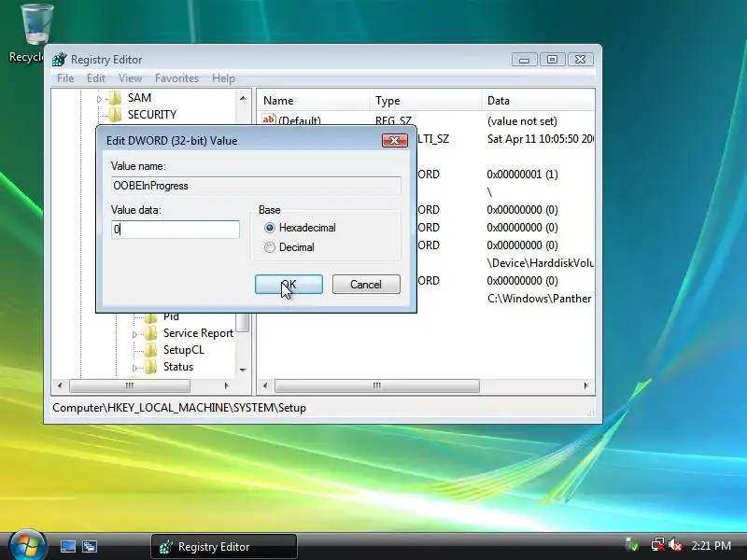Screen dimensions: 747x560
Task: Select the Service Report folder icon
Action: [150, 333]
